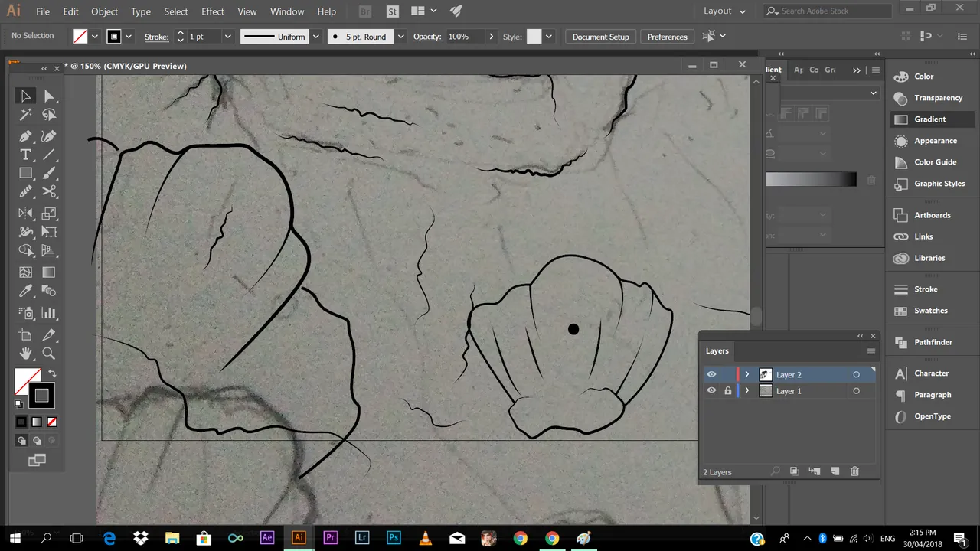The height and width of the screenshot is (551, 980).
Task: Create new sublayer in Layers panel
Action: [x=815, y=471]
